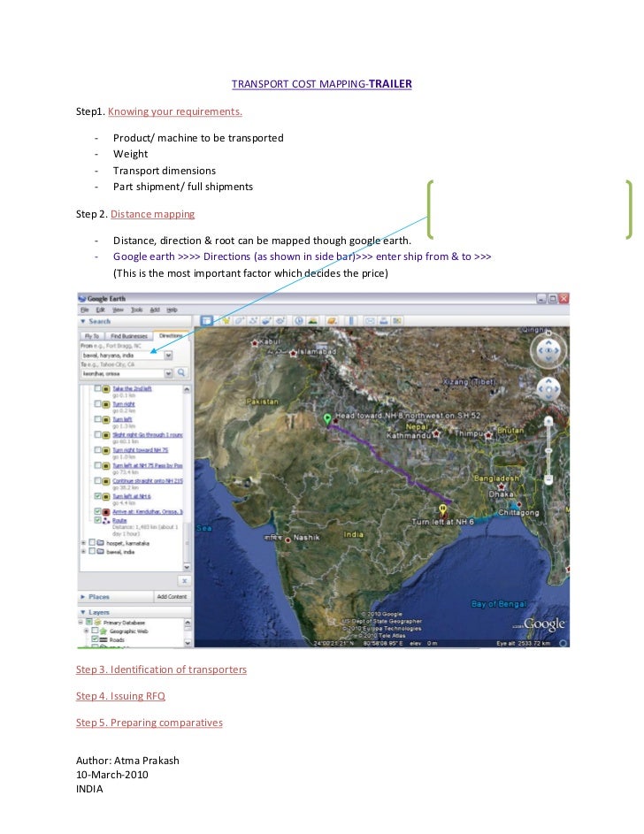Screen dimensions: 644x834
Task: Click the From address input field
Action: [122, 355]
